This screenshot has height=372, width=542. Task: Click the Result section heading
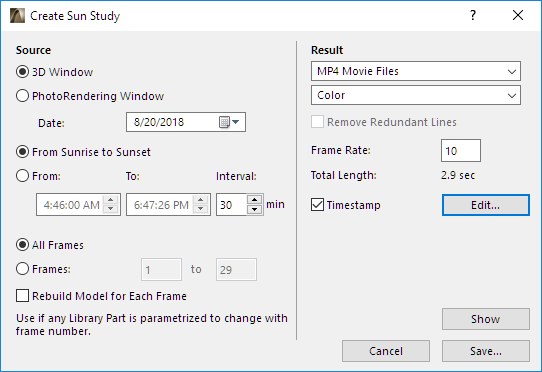point(327,50)
